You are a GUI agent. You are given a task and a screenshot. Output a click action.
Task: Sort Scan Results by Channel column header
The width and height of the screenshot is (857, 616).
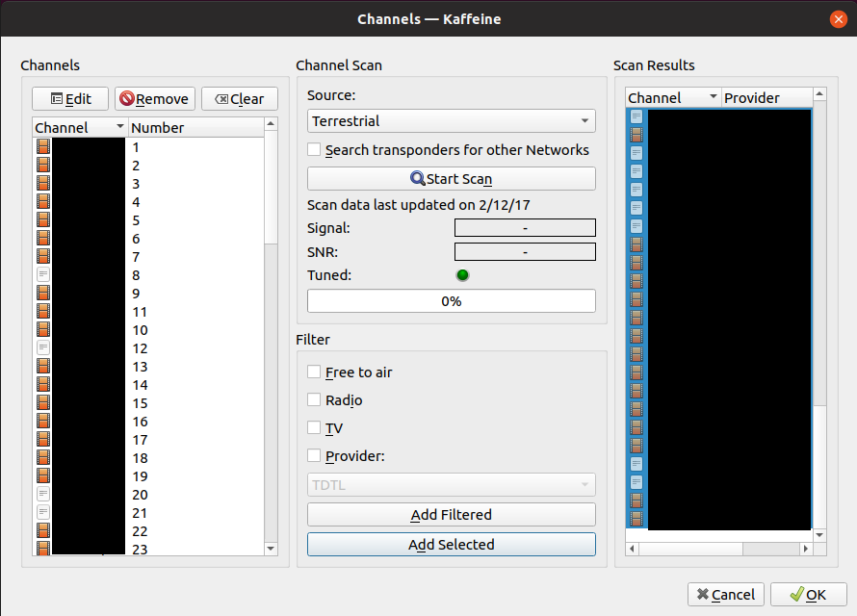coord(673,98)
